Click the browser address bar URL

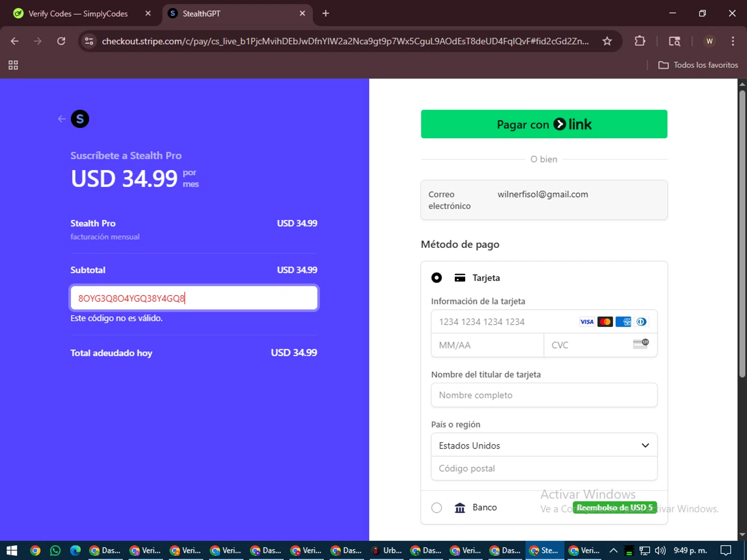point(345,41)
